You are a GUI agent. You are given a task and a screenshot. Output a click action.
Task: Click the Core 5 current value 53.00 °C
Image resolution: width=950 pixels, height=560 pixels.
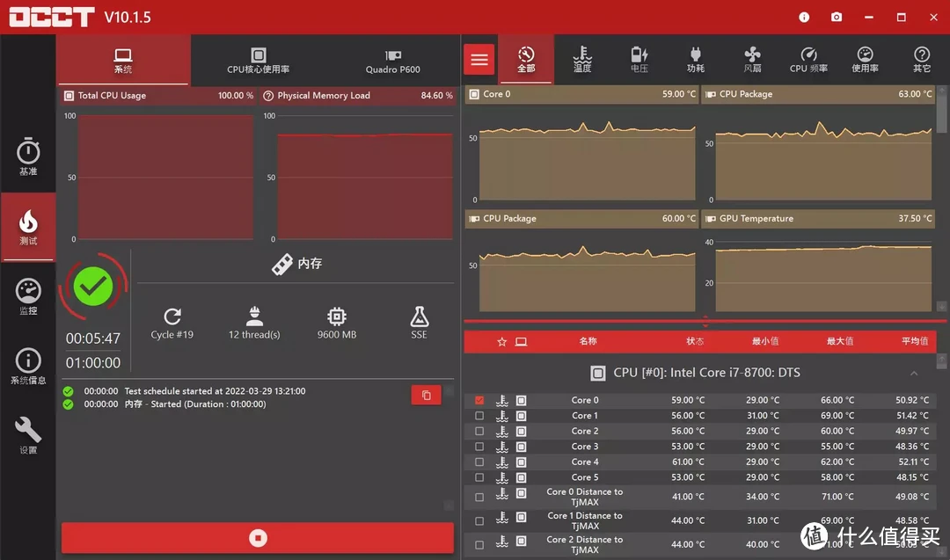click(688, 477)
